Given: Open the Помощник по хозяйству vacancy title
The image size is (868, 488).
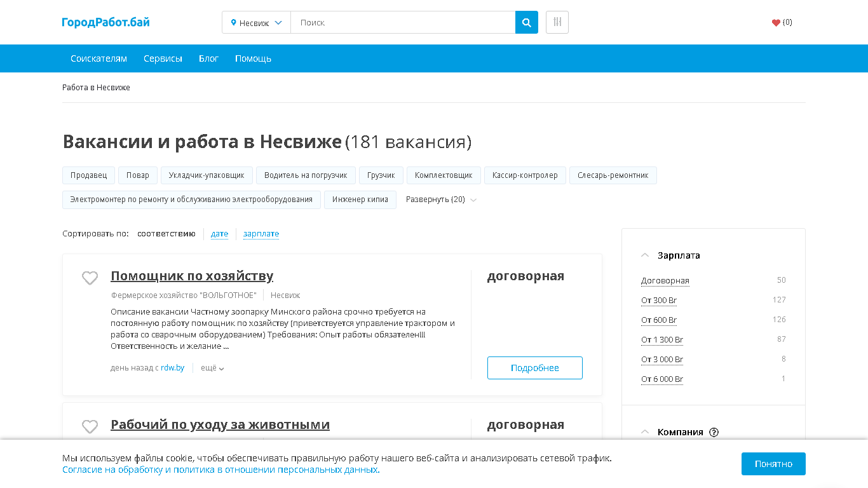Looking at the screenshot, I should (192, 276).
